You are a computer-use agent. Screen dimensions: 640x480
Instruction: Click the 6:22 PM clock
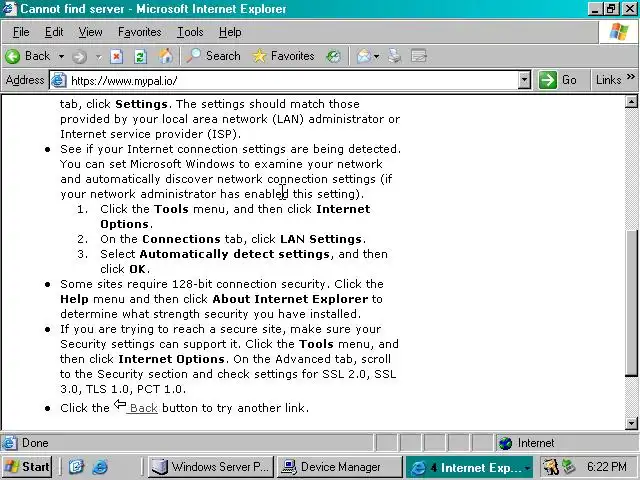click(x=607, y=467)
